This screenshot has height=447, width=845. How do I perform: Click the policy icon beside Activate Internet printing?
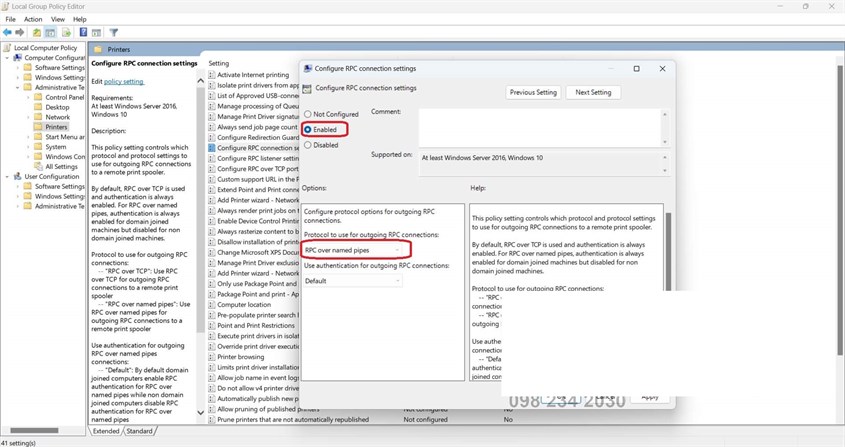pyautogui.click(x=212, y=75)
